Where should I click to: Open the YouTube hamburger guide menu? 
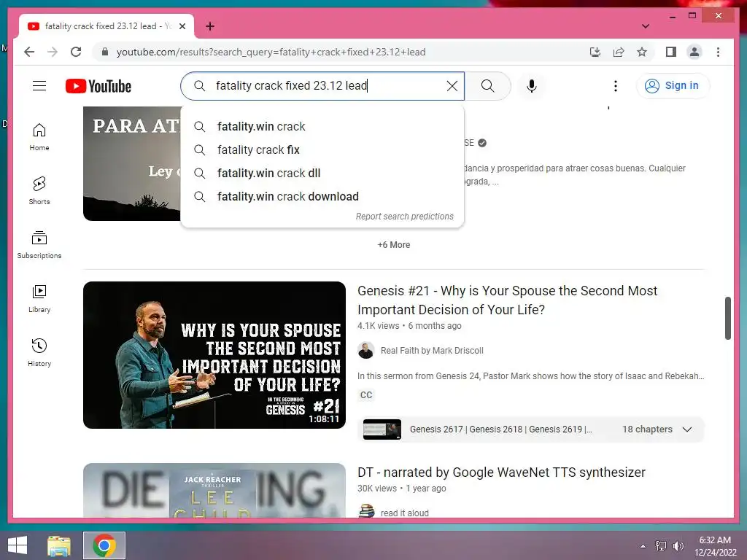point(39,86)
